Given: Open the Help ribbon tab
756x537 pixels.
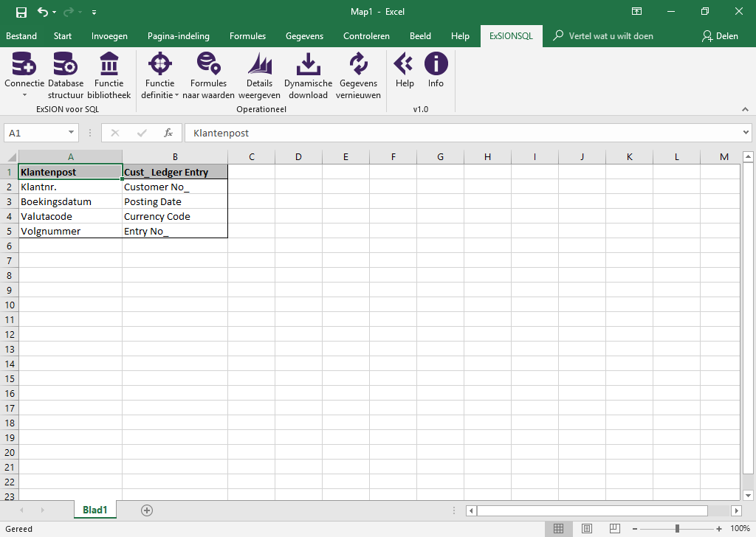Looking at the screenshot, I should pos(460,36).
